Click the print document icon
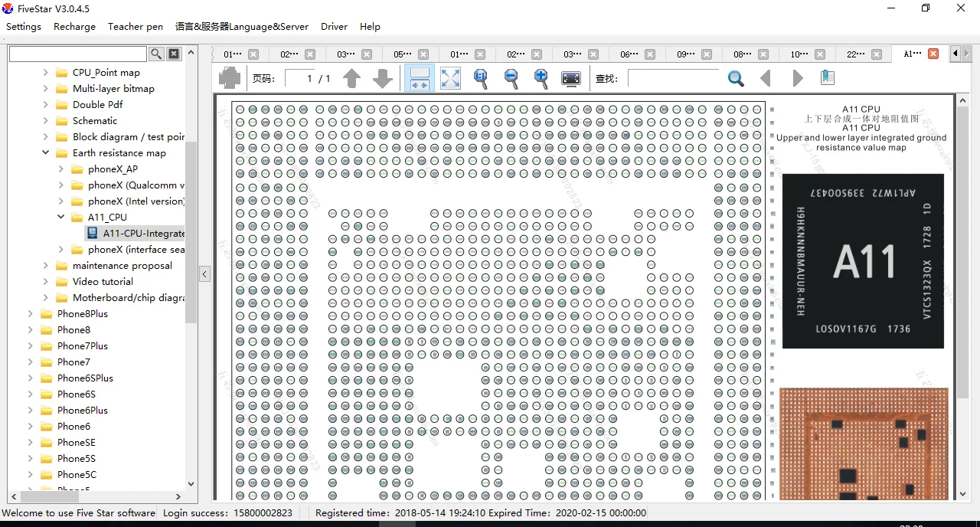Image resolution: width=980 pixels, height=527 pixels. [230, 78]
